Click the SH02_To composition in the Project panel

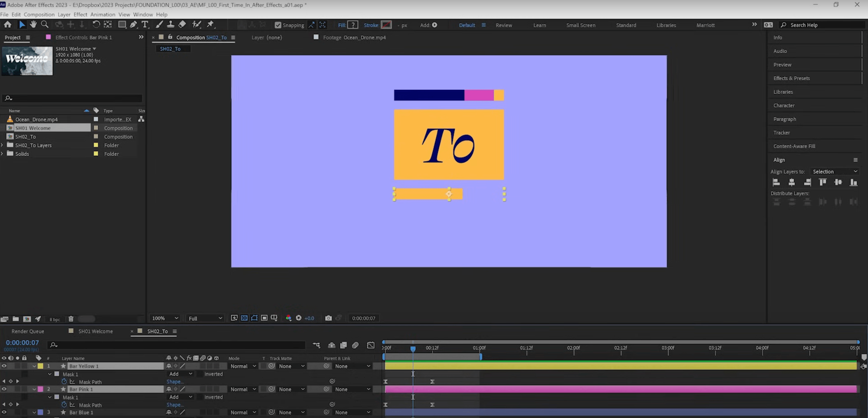(26, 136)
